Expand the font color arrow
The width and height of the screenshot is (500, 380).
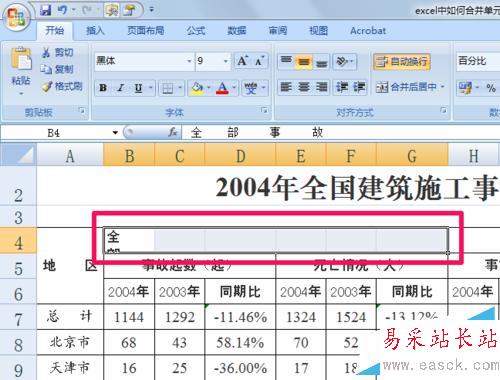(234, 88)
